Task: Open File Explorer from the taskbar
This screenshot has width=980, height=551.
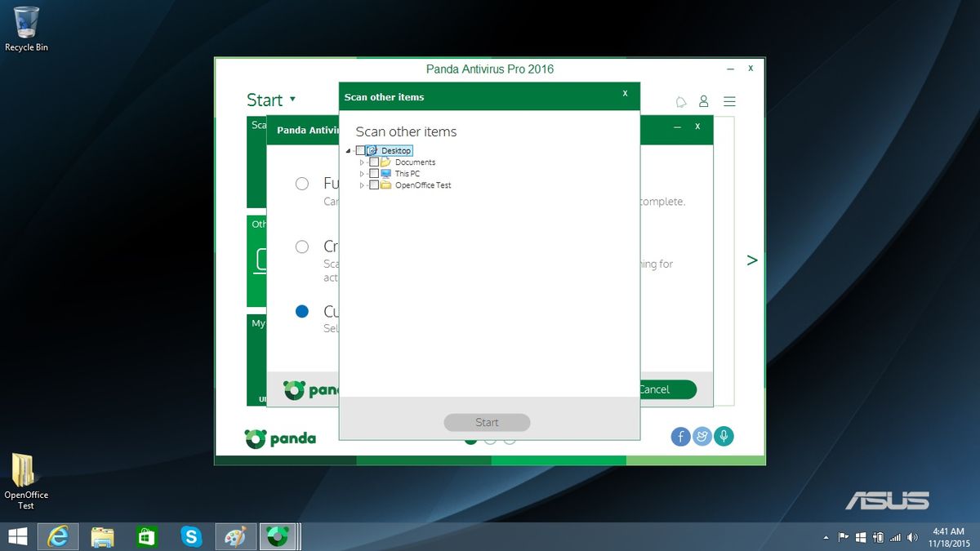Action: 102,536
